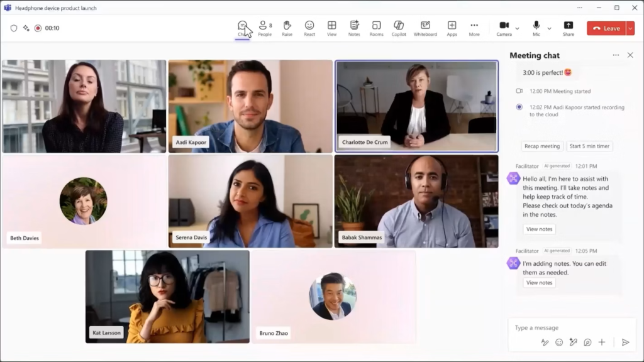The width and height of the screenshot is (644, 362).
Task: Select Serena Davis' video tile
Action: [250, 201]
